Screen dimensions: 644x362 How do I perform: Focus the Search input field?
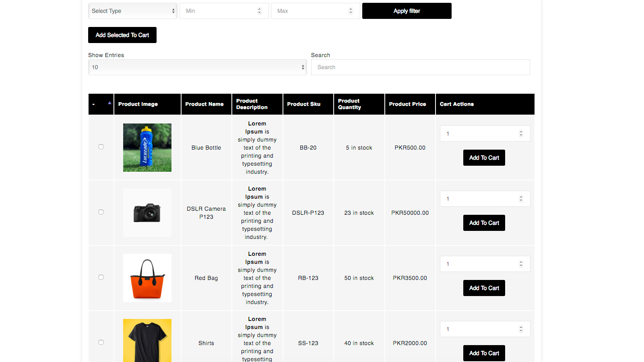pos(420,67)
